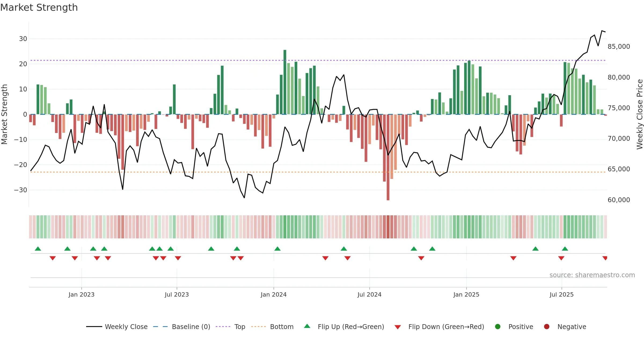Click the 30 strength axis value
Screen dimensions: 644x362
(23, 39)
